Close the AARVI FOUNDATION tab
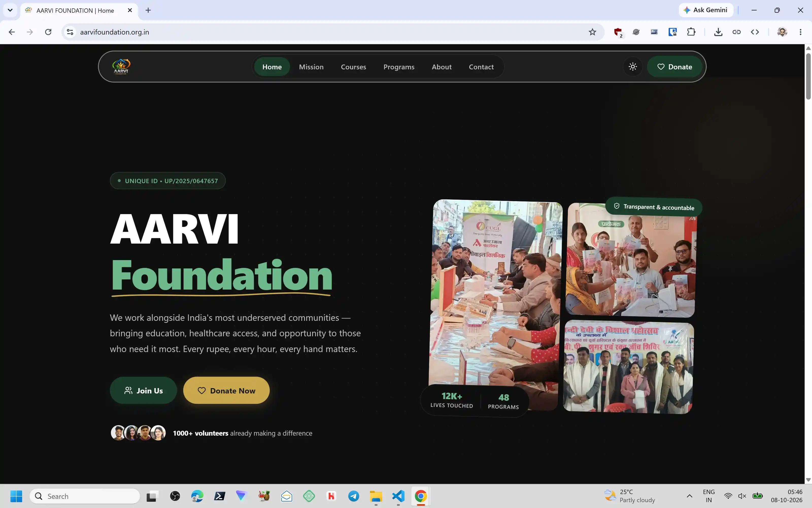Image resolution: width=812 pixels, height=508 pixels. pos(130,10)
